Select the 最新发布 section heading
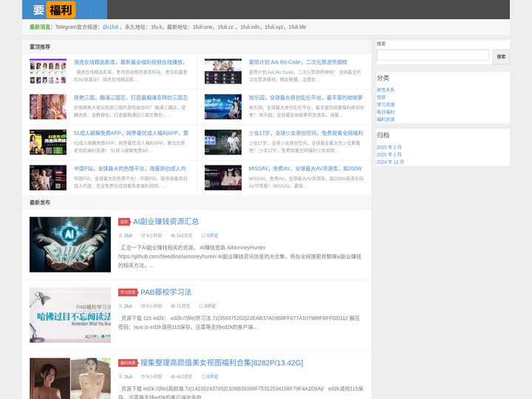The height and width of the screenshot is (399, 532). (x=40, y=202)
